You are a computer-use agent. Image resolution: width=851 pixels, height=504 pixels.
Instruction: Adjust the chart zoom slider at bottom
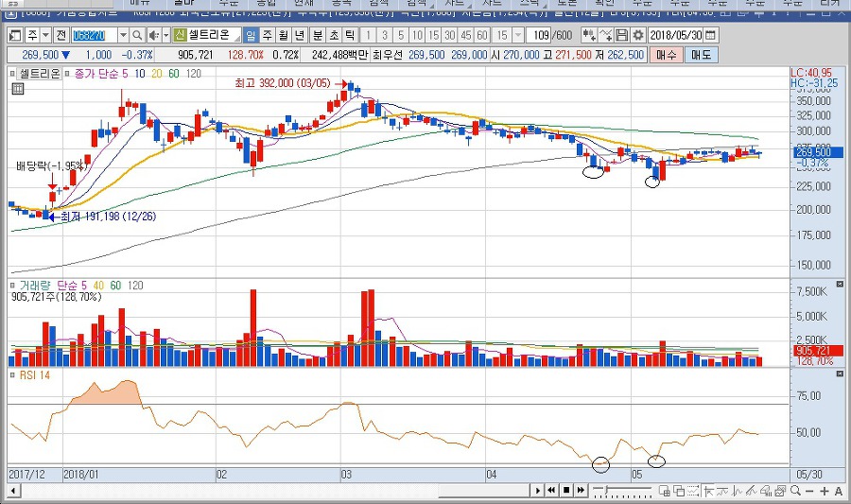(605, 490)
